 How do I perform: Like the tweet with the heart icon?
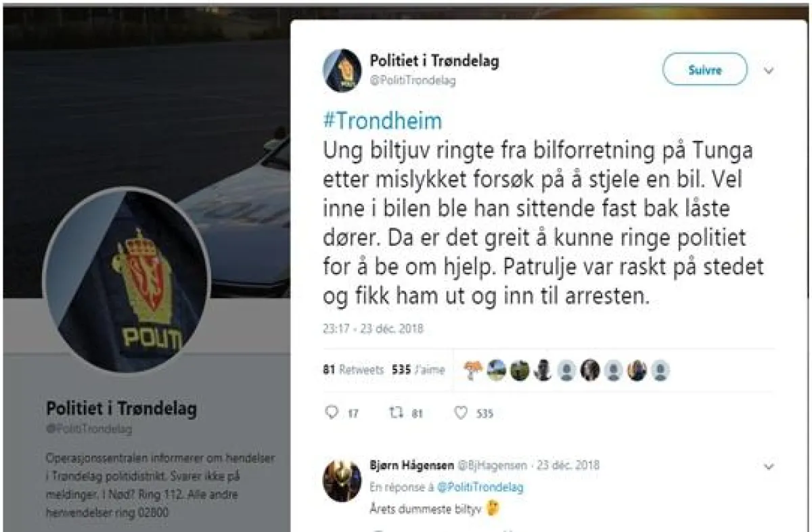point(461,412)
